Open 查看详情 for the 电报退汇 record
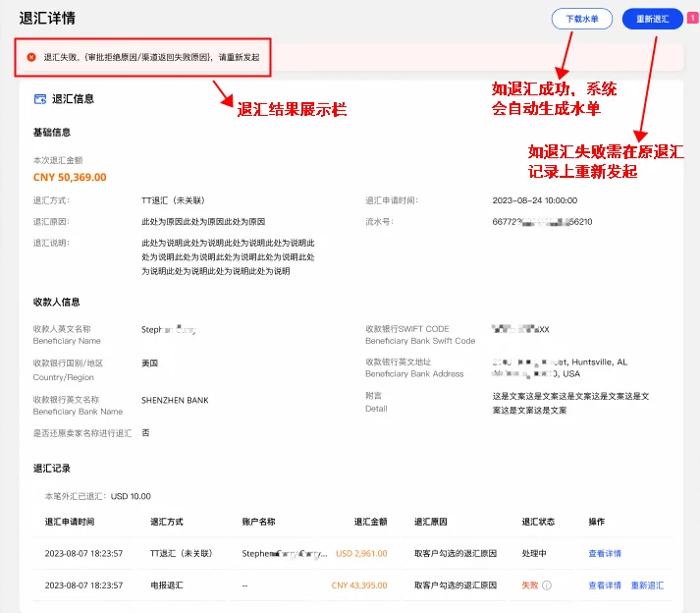700x613 pixels. click(605, 585)
